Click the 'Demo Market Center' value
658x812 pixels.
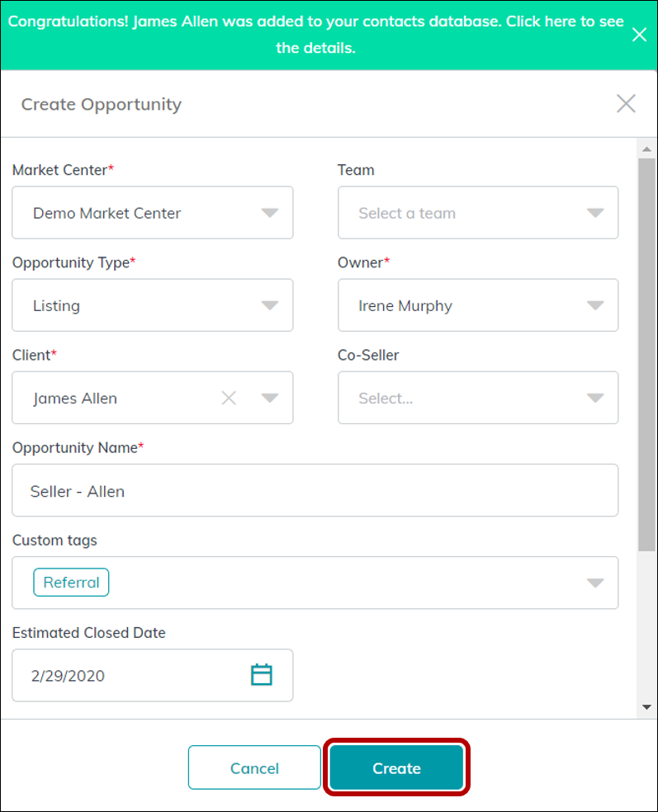[107, 214]
